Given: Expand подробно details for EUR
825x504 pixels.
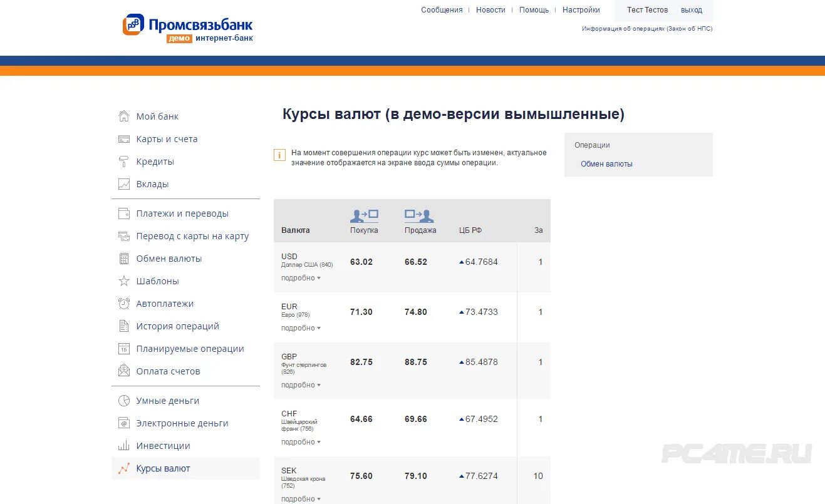Looking at the screenshot, I should tap(301, 328).
